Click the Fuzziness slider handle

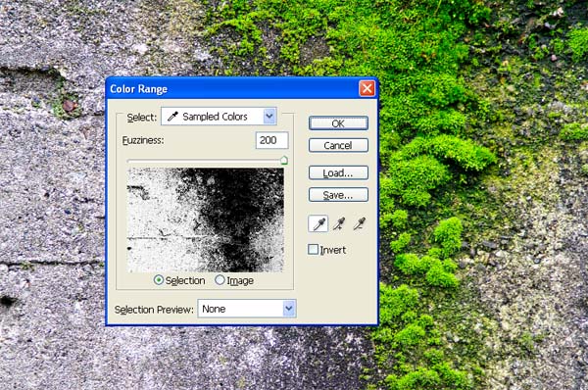[x=284, y=161]
